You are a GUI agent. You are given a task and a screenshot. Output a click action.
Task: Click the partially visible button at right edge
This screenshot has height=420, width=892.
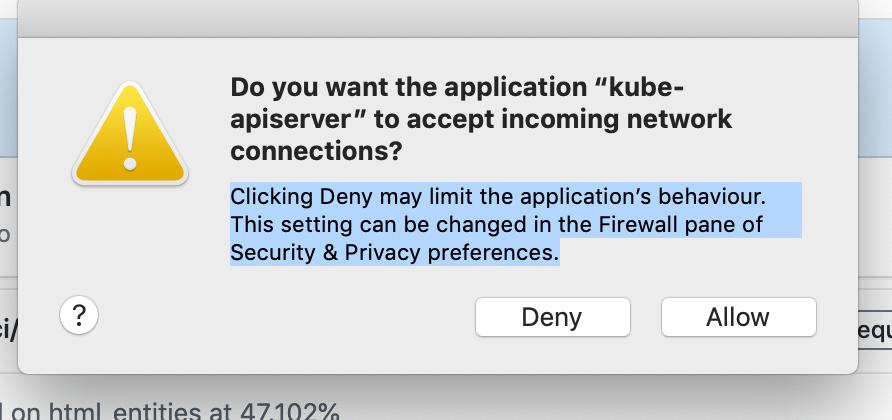click(x=875, y=330)
